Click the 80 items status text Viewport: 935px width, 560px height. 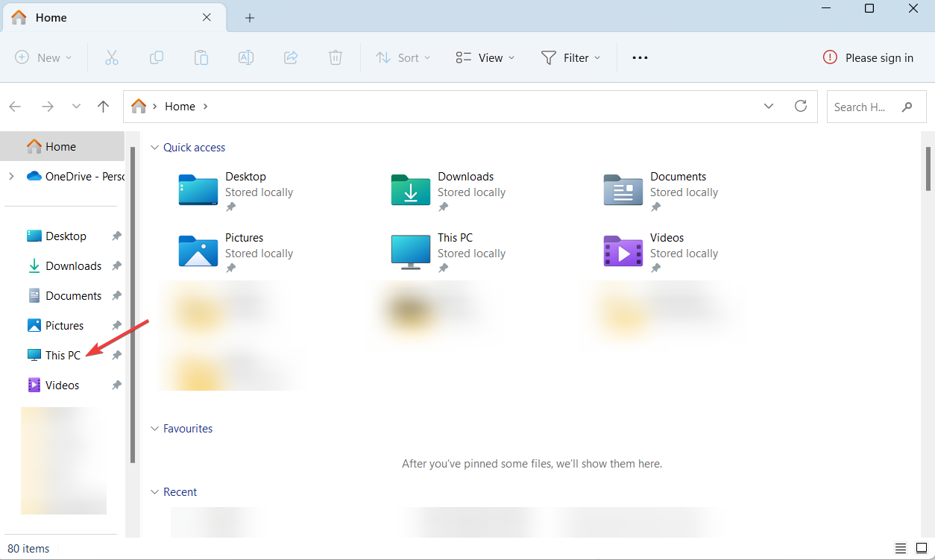click(28, 549)
